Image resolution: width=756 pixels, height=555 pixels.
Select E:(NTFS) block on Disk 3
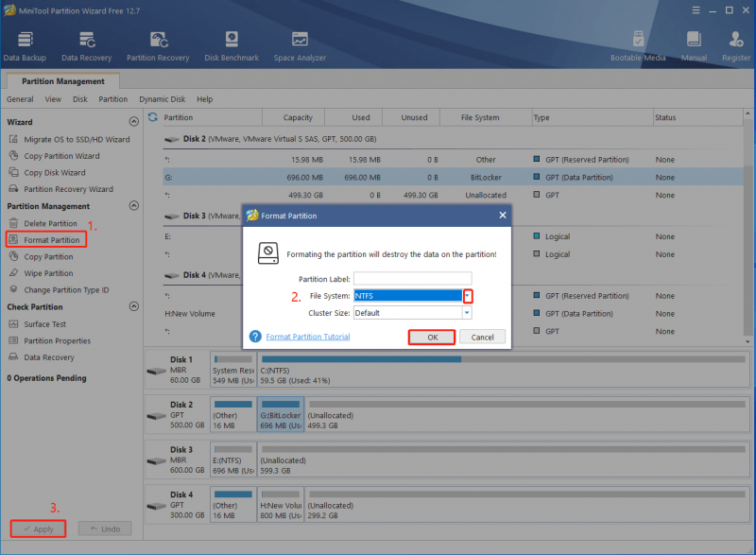[x=233, y=460]
